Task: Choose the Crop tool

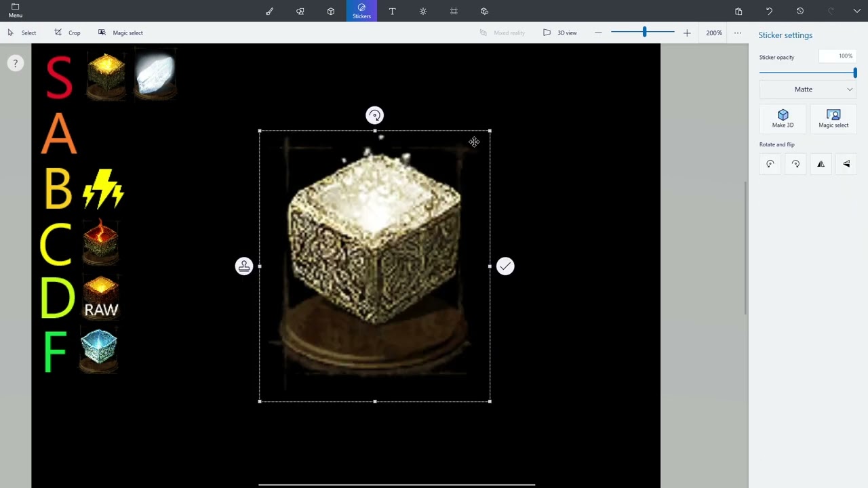Action: pos(68,33)
